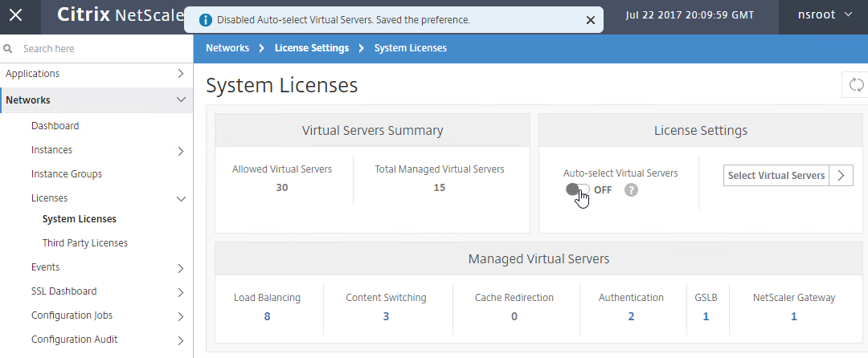Open NetScaler Gateway count 1

794,316
